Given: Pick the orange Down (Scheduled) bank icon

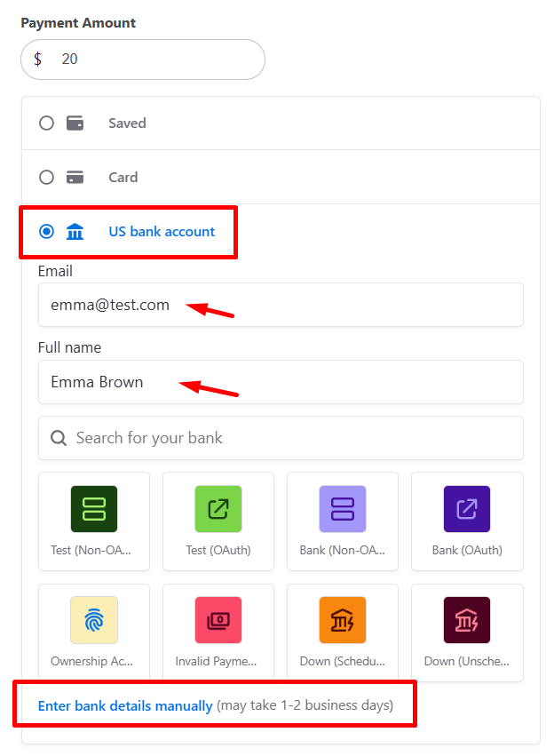Looking at the screenshot, I should (343, 620).
